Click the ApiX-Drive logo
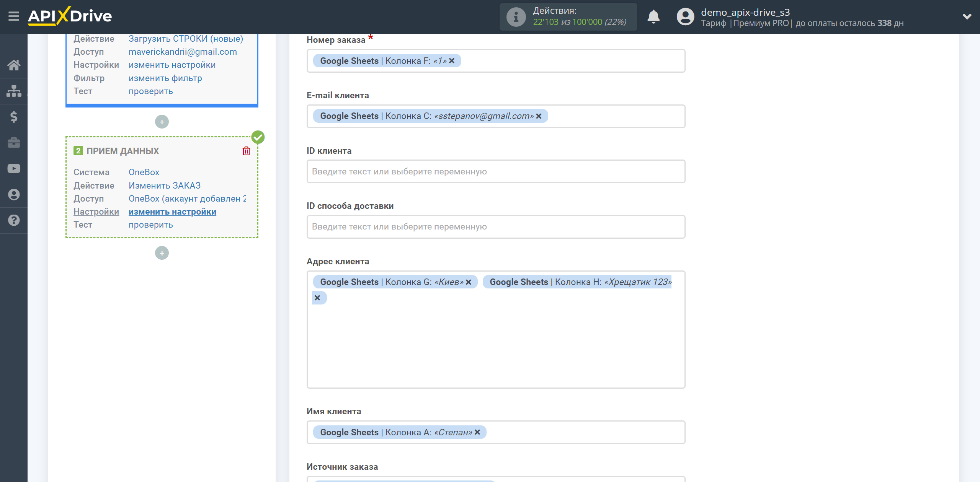The width and height of the screenshot is (980, 482). click(x=70, y=16)
